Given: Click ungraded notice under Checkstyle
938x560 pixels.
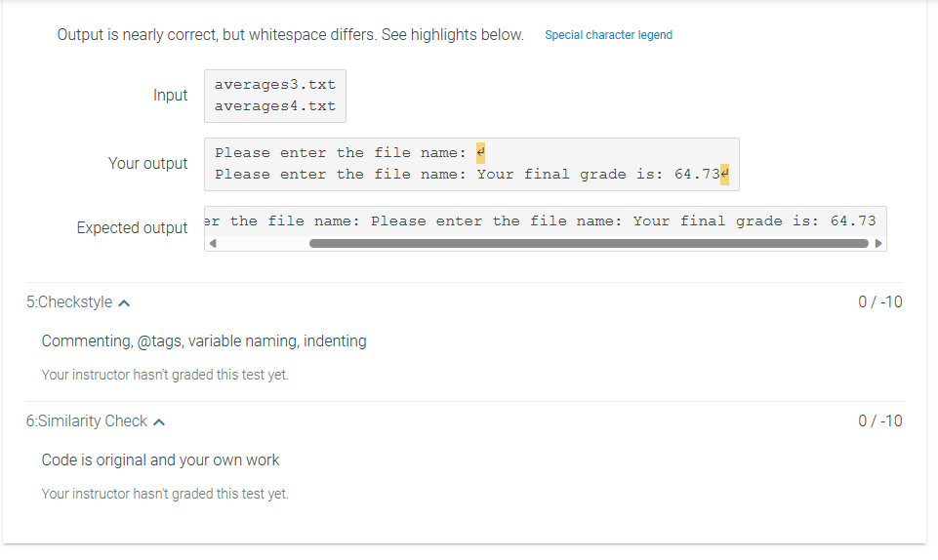Looking at the screenshot, I should [x=165, y=376].
